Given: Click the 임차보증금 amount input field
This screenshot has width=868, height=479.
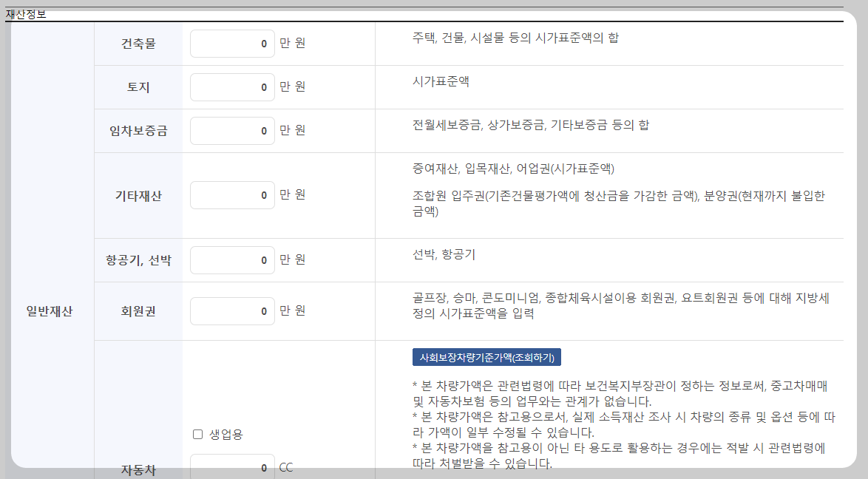Looking at the screenshot, I should tap(232, 130).
